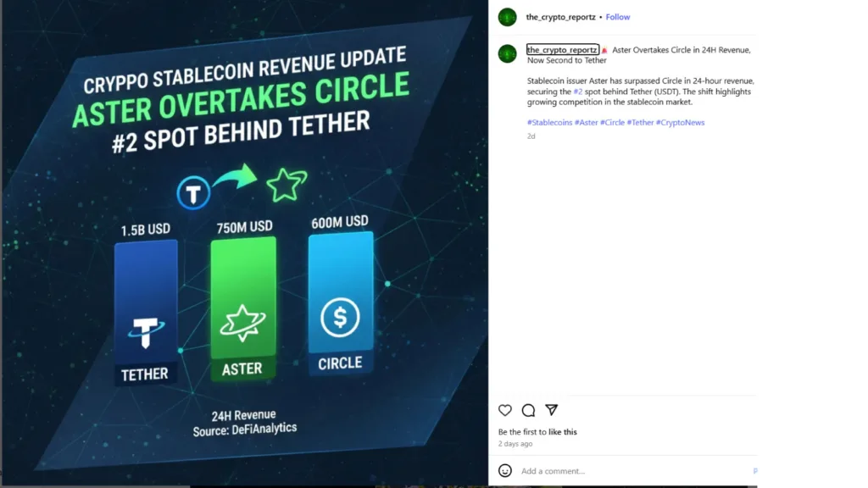The width and height of the screenshot is (868, 488).
Task: Click the Aster revenue post image
Action: click(x=244, y=243)
